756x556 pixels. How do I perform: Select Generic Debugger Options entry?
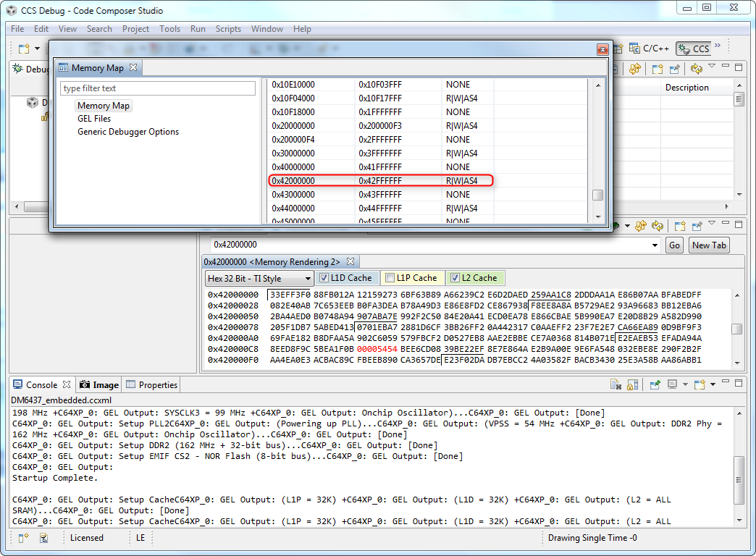(127, 132)
